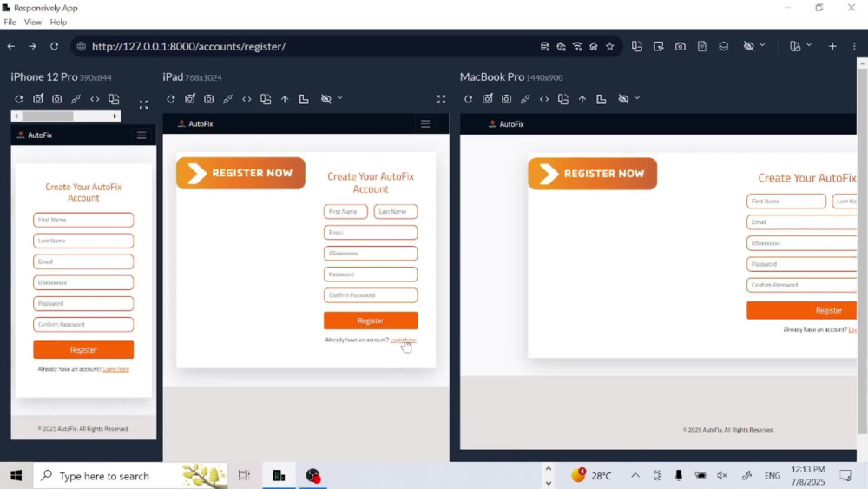Refresh the iPad preview
The width and height of the screenshot is (868, 489).
click(170, 99)
